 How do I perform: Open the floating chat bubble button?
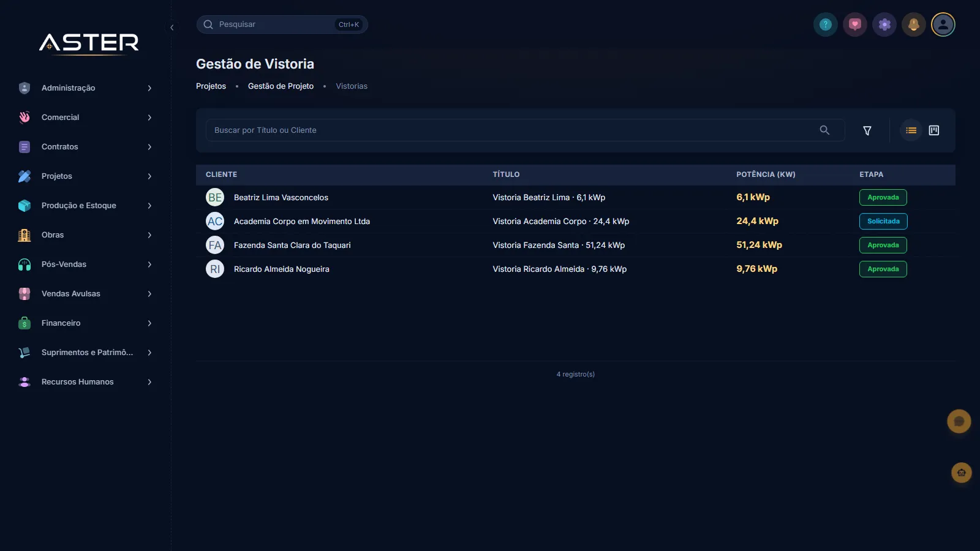pos(959,421)
